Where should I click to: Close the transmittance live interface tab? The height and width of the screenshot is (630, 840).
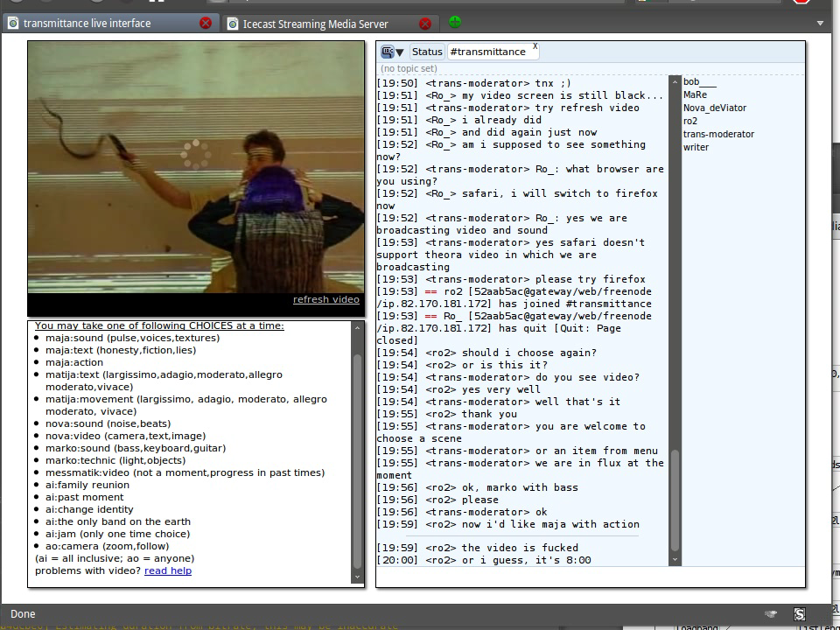click(x=205, y=24)
